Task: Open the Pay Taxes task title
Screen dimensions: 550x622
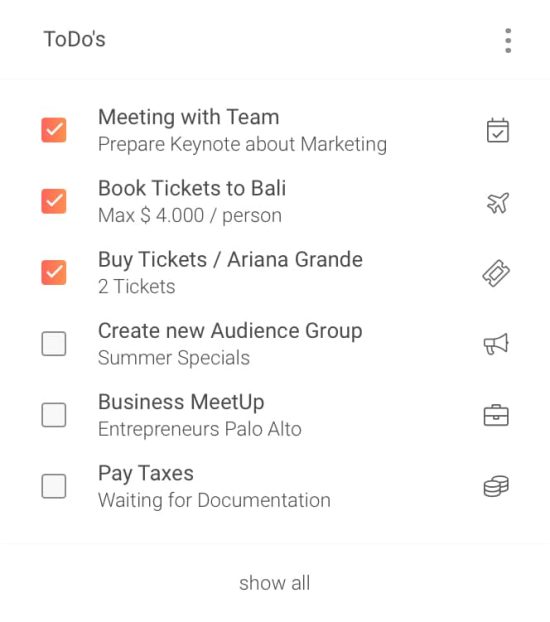Action: point(146,473)
